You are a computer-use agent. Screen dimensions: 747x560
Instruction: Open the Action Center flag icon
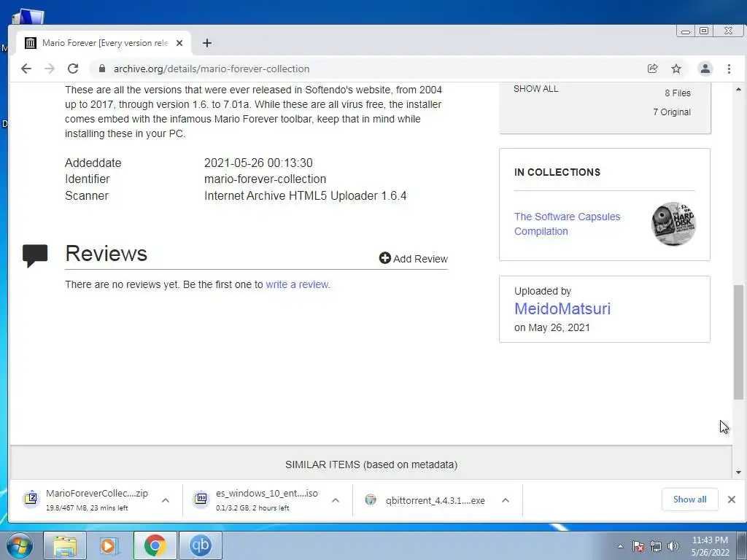[638, 546]
